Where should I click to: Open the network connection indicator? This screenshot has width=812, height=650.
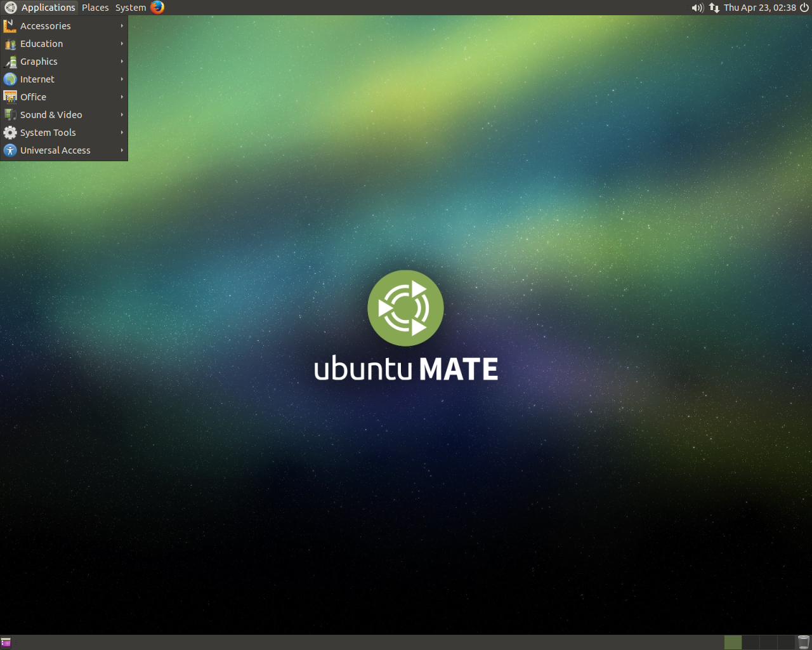pyautogui.click(x=714, y=8)
